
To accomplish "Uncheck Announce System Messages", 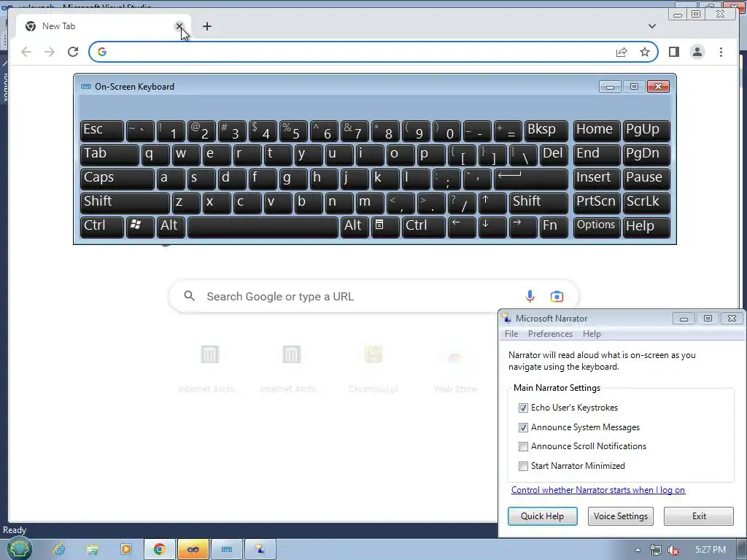I will pyautogui.click(x=523, y=427).
